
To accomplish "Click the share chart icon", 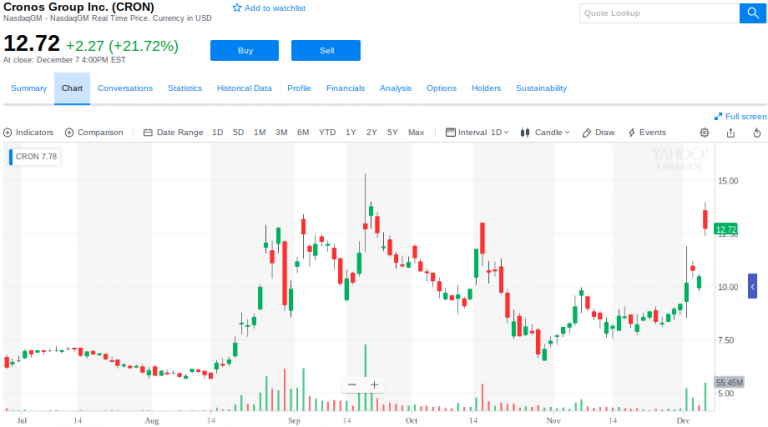I will (731, 133).
